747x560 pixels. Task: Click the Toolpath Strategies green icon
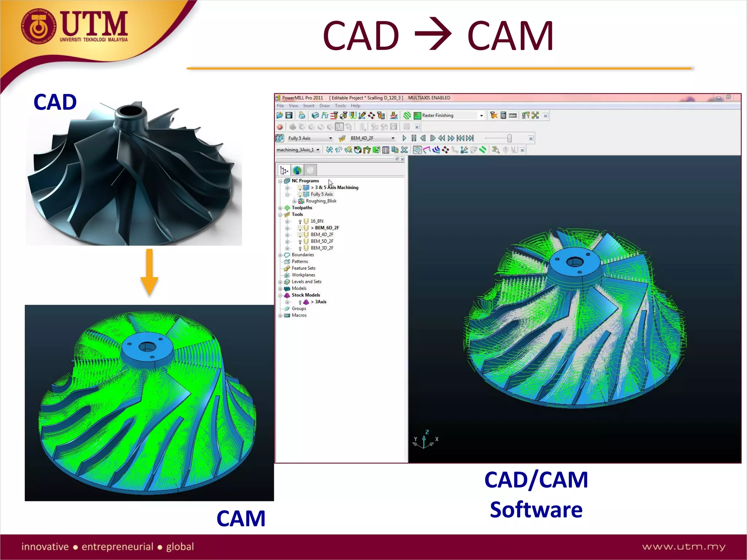coord(407,116)
